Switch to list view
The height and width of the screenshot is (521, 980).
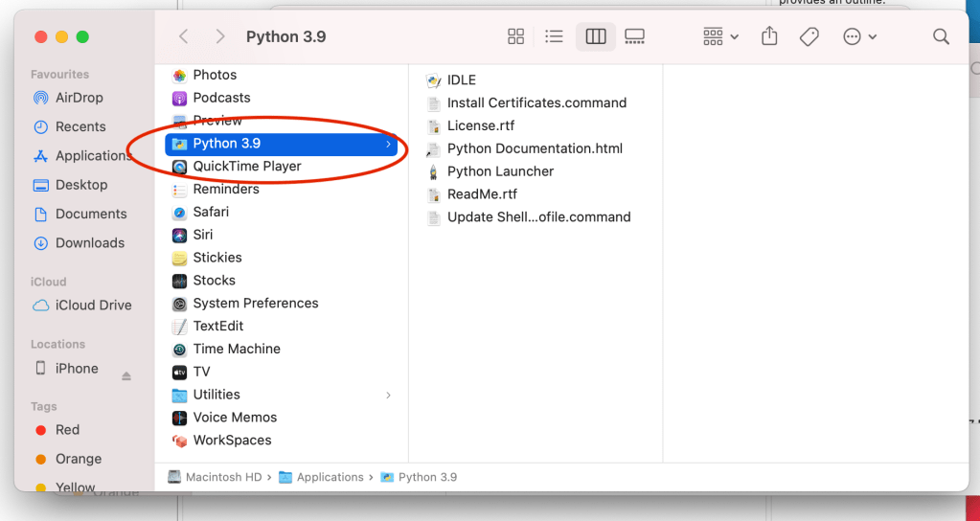point(554,36)
